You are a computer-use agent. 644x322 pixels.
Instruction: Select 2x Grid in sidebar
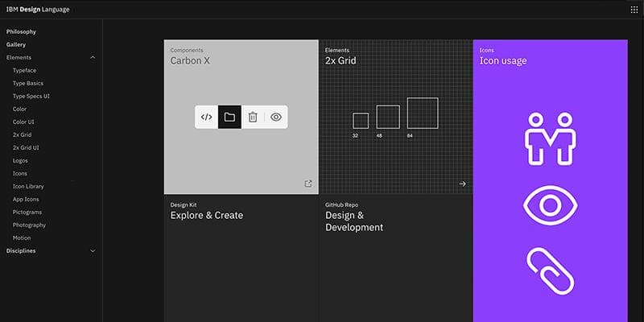point(23,134)
